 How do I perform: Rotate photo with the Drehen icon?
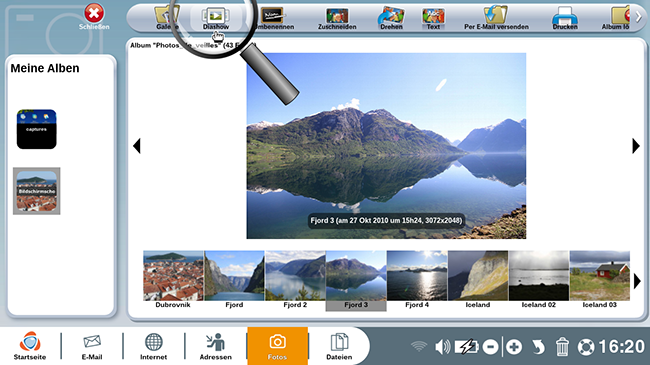click(391, 19)
